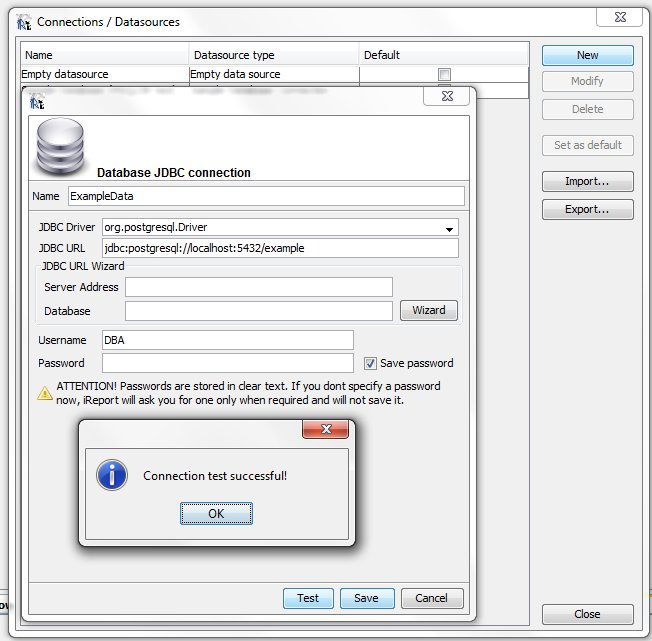
Task: Click the iReport icon in Connections title bar
Action: pyautogui.click(x=24, y=21)
